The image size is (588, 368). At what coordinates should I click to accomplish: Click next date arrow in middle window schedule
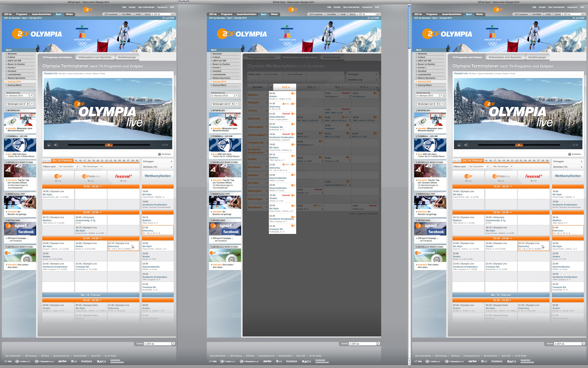[377, 87]
